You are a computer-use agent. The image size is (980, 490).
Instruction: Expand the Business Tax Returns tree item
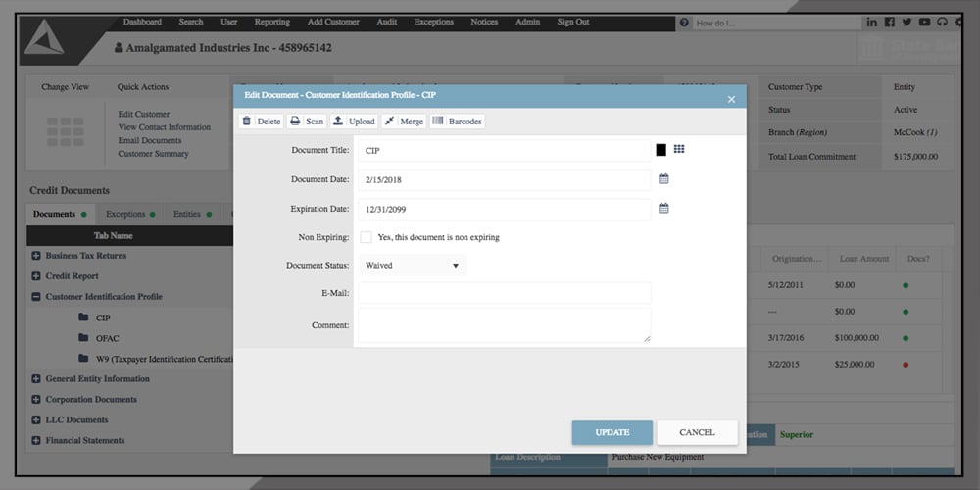click(35, 256)
